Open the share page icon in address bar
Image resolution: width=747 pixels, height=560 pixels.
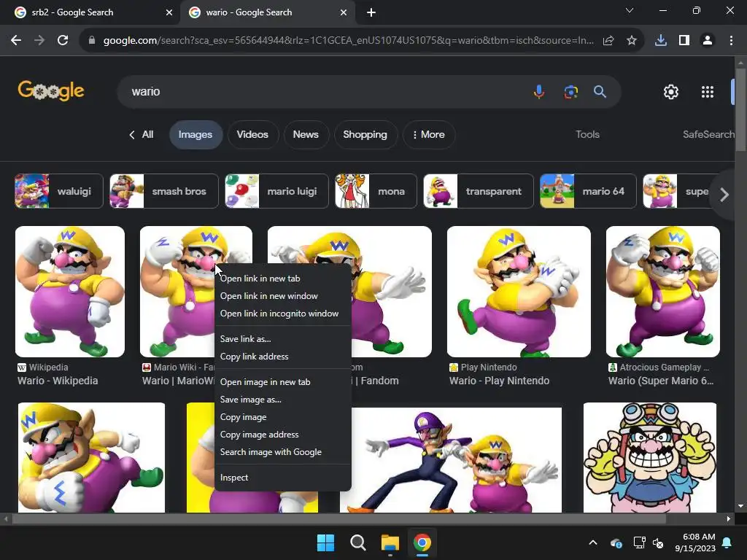coord(608,41)
